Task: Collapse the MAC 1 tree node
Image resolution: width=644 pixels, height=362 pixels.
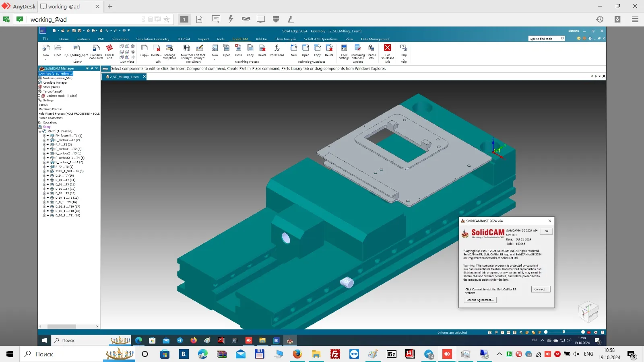Action: point(40,131)
